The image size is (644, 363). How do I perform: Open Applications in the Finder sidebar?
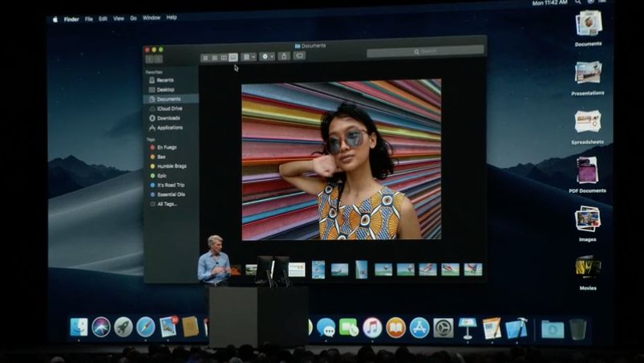[x=165, y=128]
